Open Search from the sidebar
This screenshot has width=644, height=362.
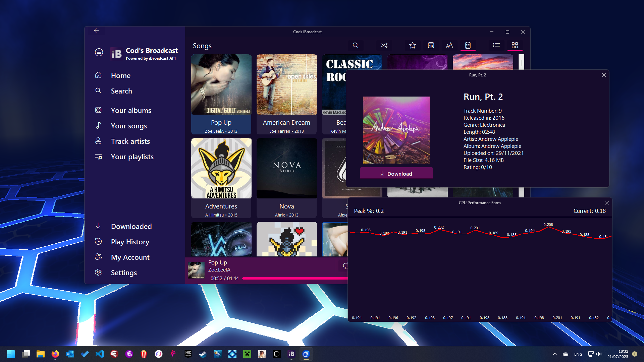[121, 91]
